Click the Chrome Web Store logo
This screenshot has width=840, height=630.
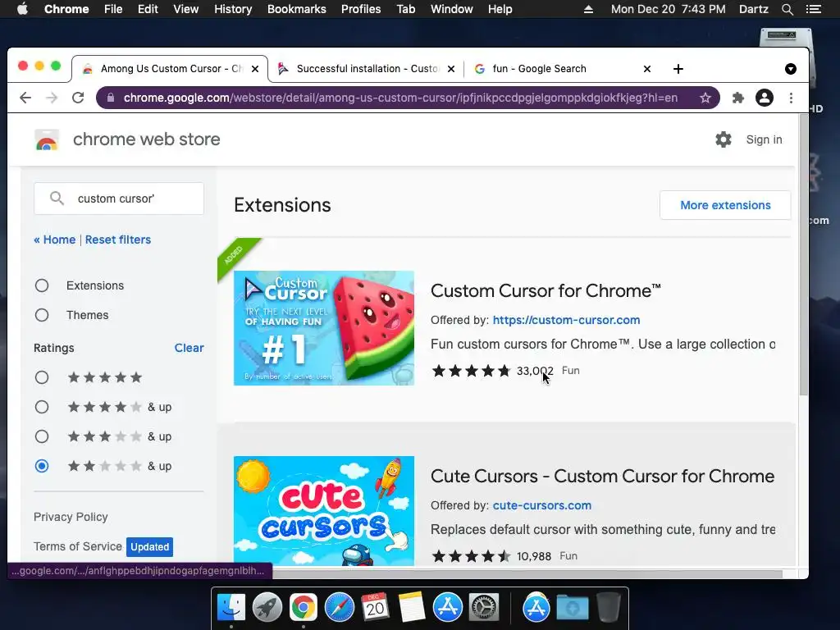(47, 139)
